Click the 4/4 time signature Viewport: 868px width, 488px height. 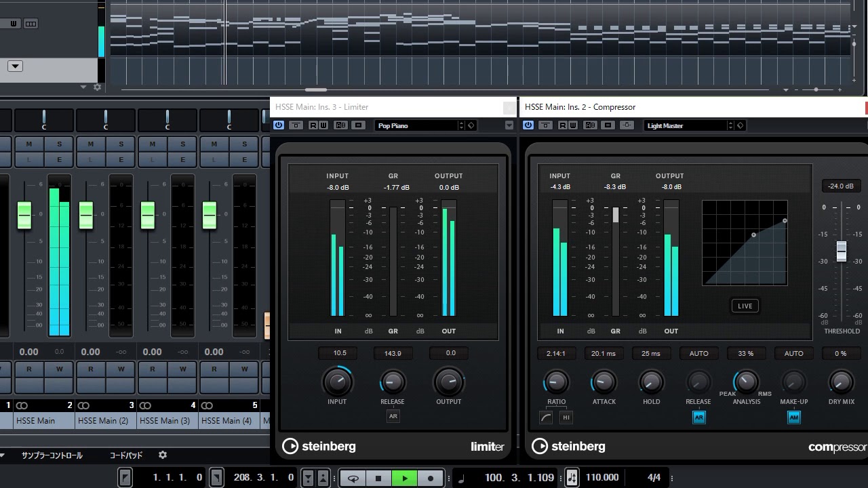point(654,477)
